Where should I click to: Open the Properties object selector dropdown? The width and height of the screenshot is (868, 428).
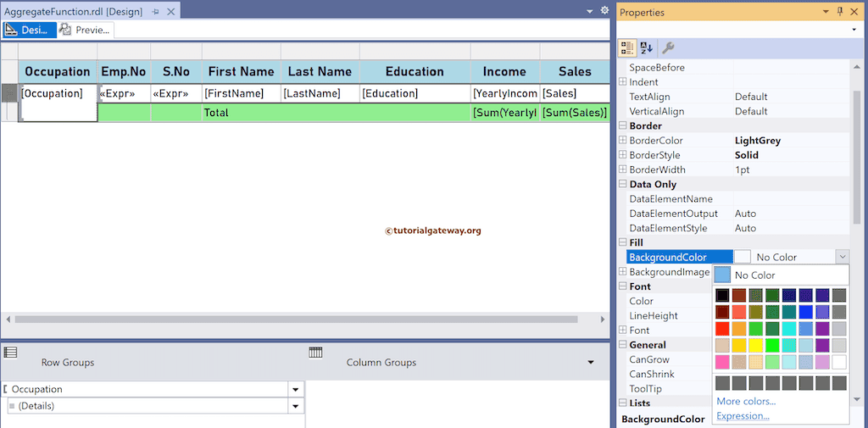point(854,30)
